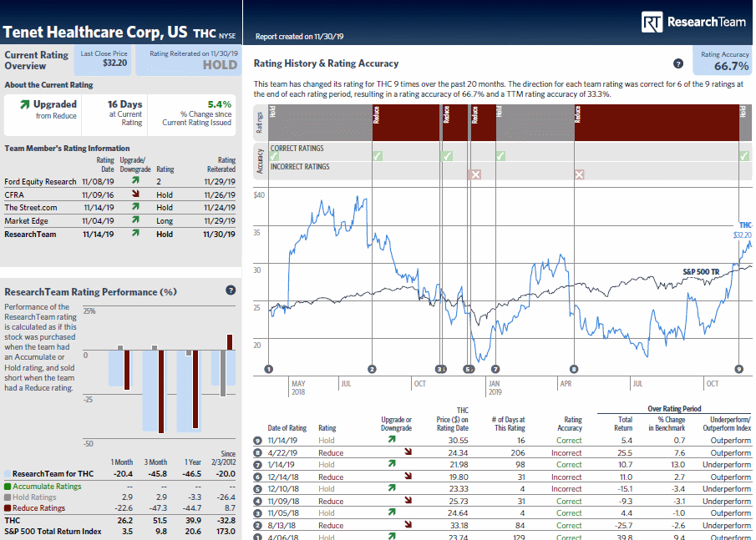The height and width of the screenshot is (540, 756).
Task: Click the Reduce Ratings legend label
Action: [38, 508]
